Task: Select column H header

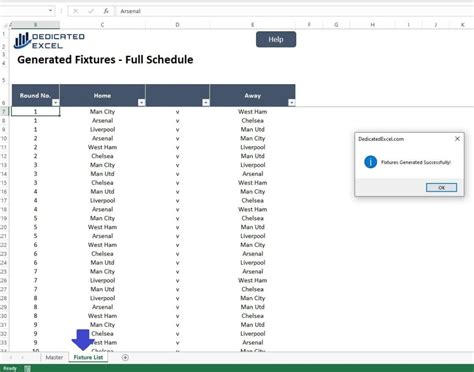Action: click(x=372, y=25)
